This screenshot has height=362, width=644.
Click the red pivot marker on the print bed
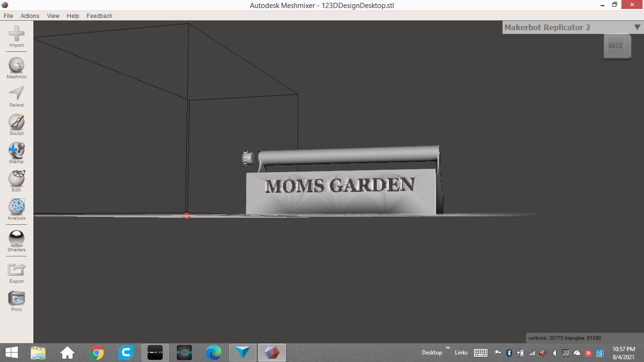click(187, 215)
